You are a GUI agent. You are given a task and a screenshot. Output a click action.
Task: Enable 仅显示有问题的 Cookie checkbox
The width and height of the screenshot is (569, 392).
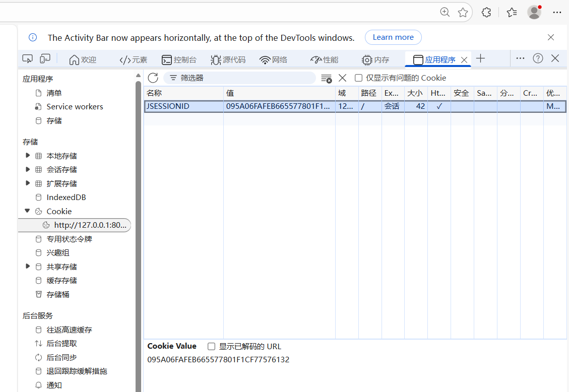click(x=358, y=78)
